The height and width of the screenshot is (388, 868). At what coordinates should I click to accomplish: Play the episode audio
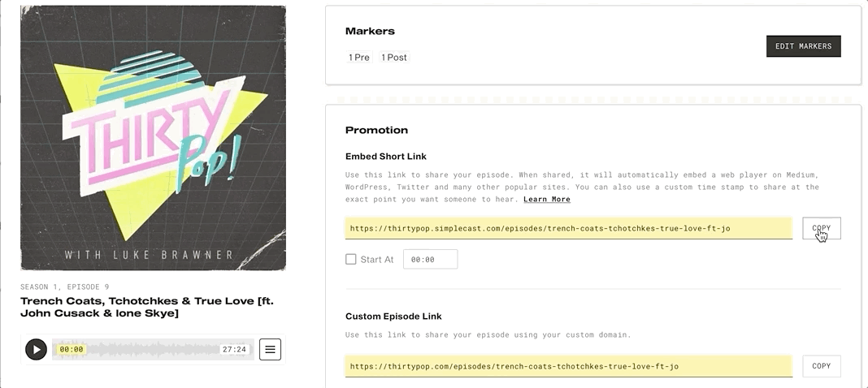tap(37, 349)
